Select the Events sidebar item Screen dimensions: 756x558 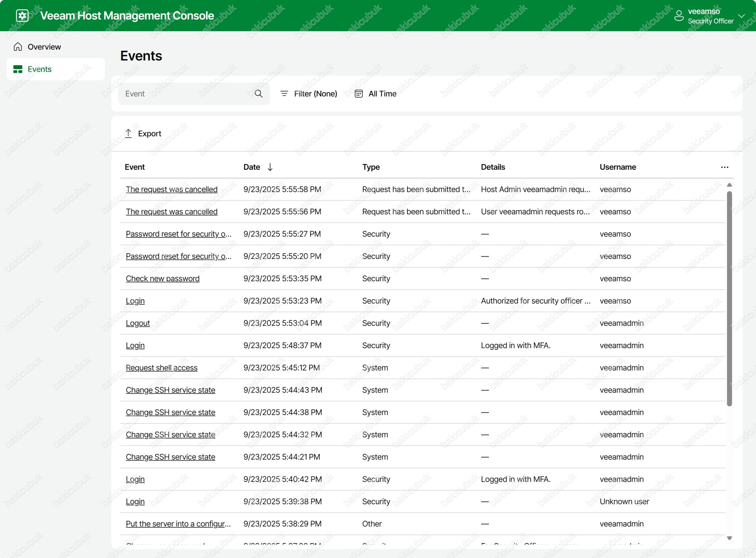click(56, 69)
